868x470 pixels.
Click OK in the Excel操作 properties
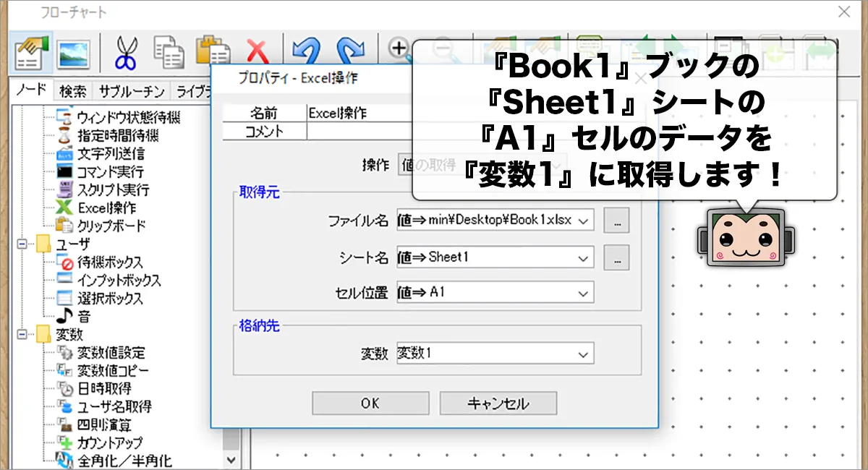pos(370,403)
